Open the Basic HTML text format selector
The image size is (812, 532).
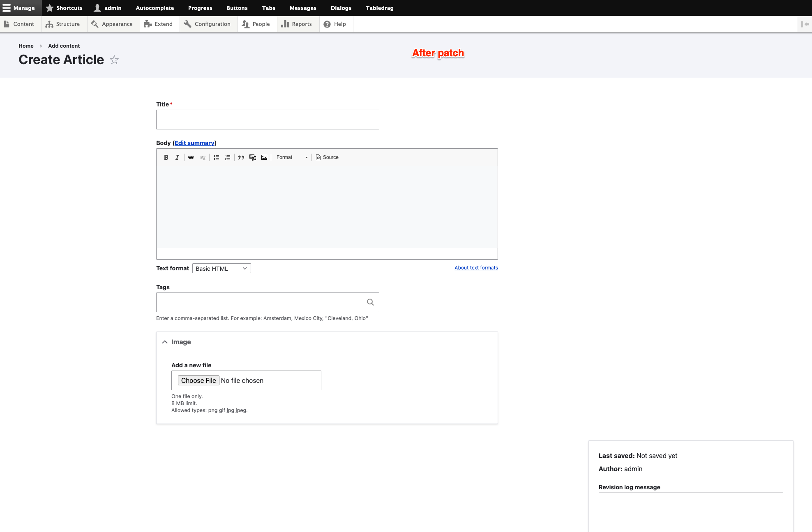tap(221, 268)
